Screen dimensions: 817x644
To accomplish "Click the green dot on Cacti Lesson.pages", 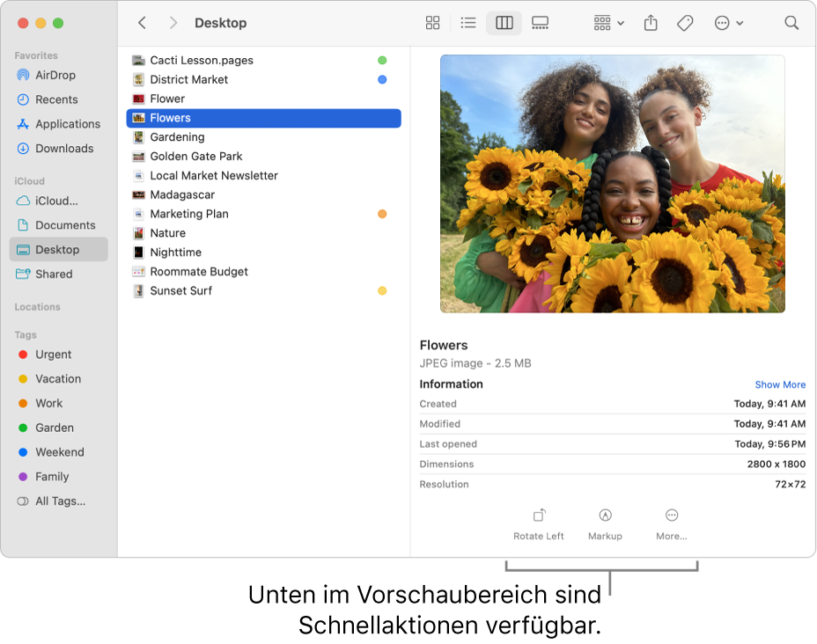I will tap(382, 61).
